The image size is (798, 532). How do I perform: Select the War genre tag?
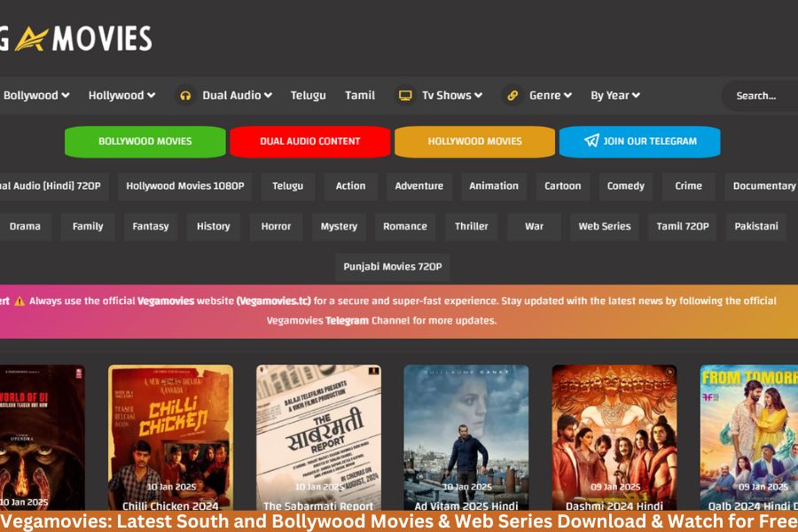click(535, 226)
